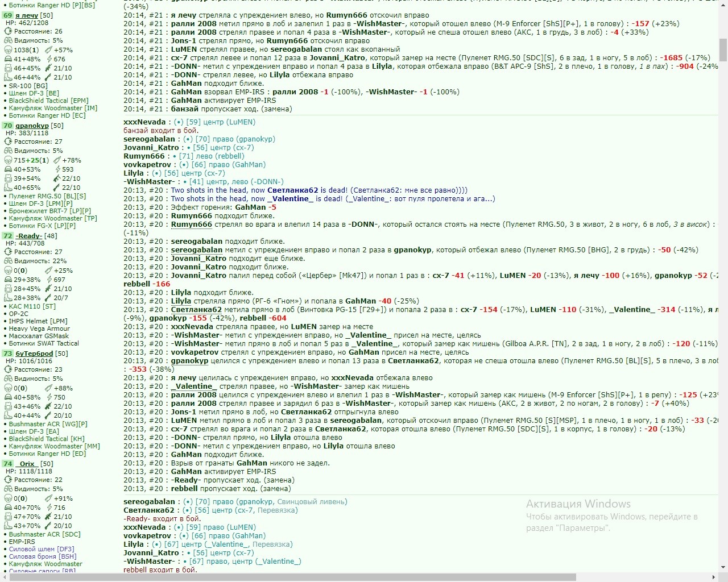Click the bullet bonus icon next to +88%
Image resolution: width=728 pixels, height=582 pixels.
[x=48, y=388]
